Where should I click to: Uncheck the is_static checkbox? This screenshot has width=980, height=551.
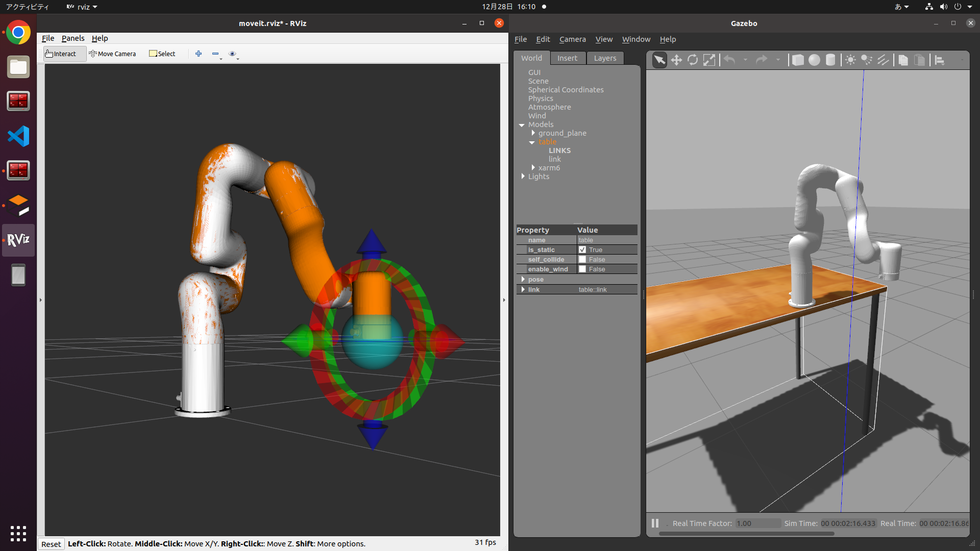582,249
